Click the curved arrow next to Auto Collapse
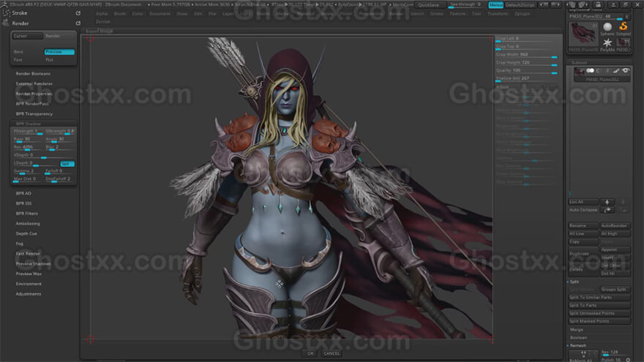 (607, 210)
